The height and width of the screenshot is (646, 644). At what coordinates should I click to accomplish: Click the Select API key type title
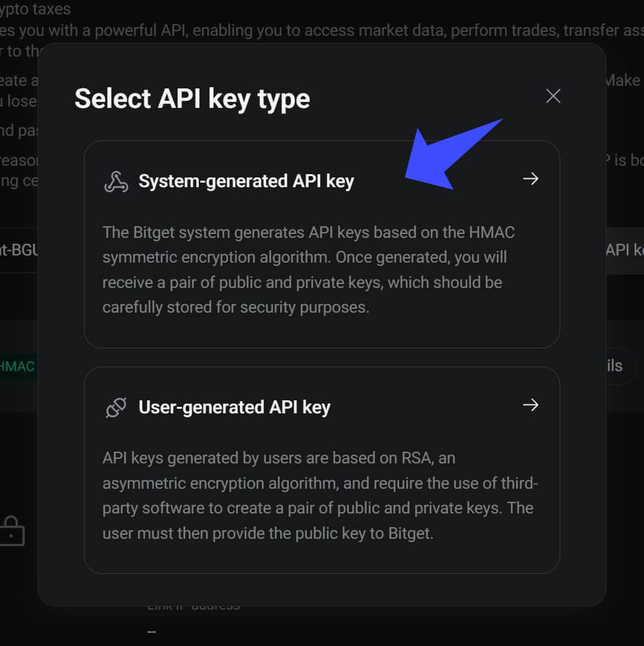click(x=192, y=99)
